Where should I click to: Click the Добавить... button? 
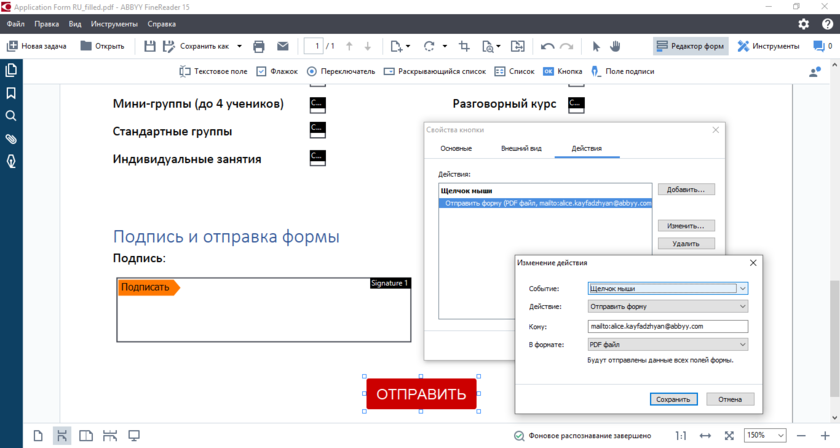coord(685,189)
